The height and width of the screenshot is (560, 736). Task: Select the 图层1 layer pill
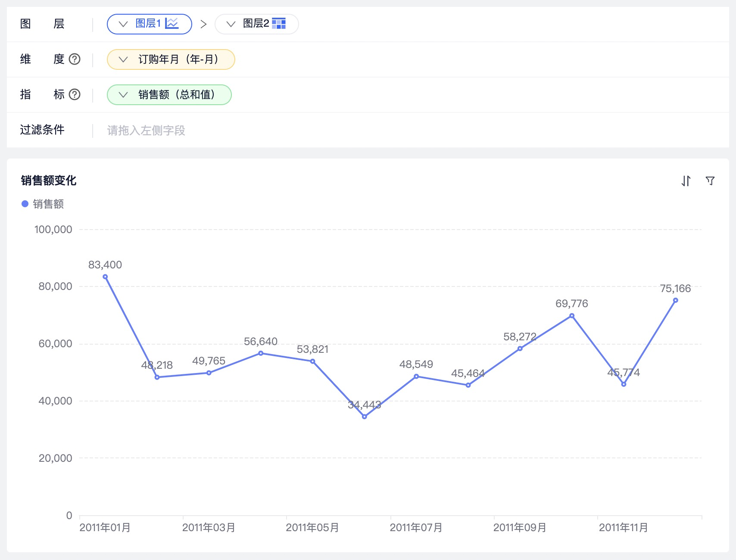tap(150, 24)
